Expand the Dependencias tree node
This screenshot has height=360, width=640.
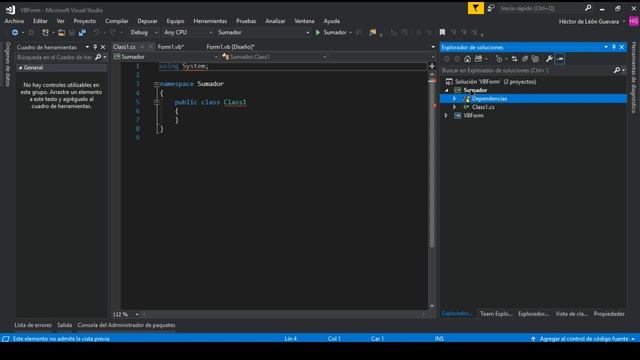point(454,99)
